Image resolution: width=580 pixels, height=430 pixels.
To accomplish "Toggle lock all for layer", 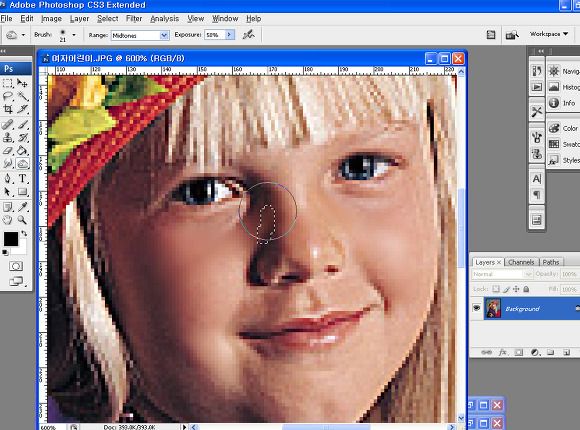I will point(526,289).
